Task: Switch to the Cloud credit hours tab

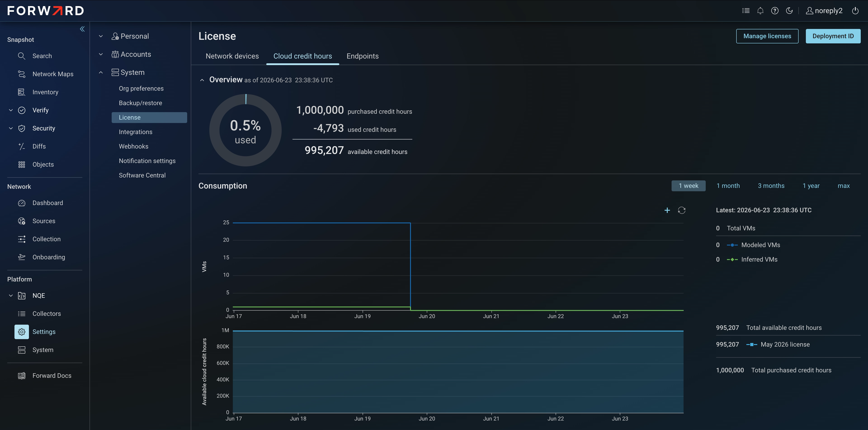Action: point(303,56)
